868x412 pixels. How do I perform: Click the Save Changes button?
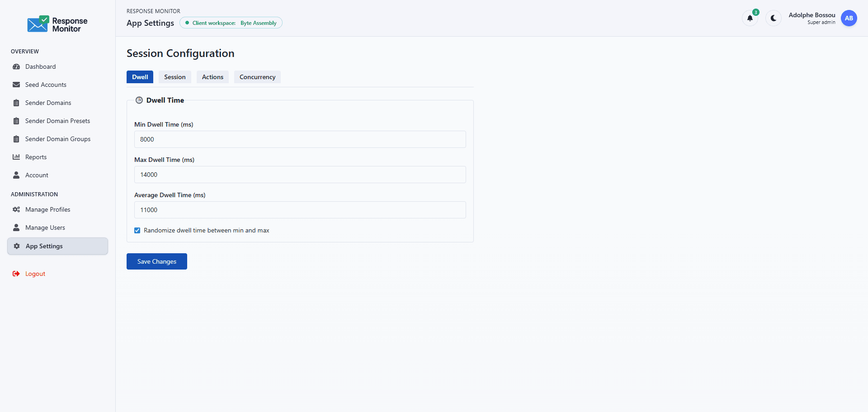pos(156,261)
